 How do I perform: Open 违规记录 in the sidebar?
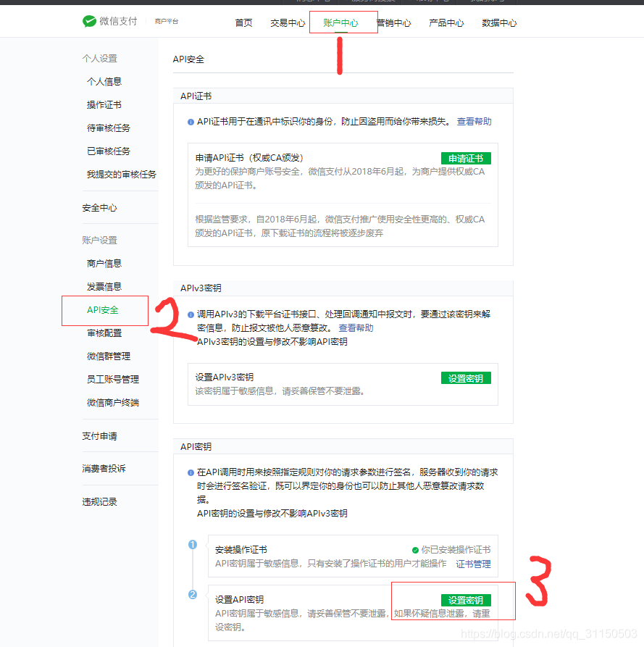(x=99, y=502)
